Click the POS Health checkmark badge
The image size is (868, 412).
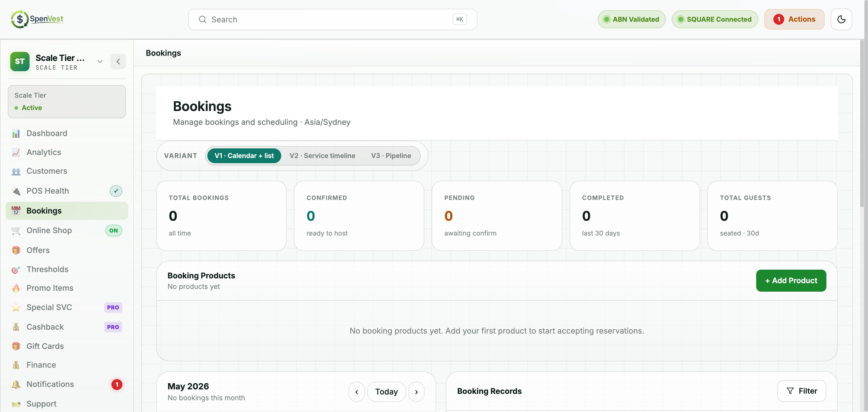(x=116, y=191)
